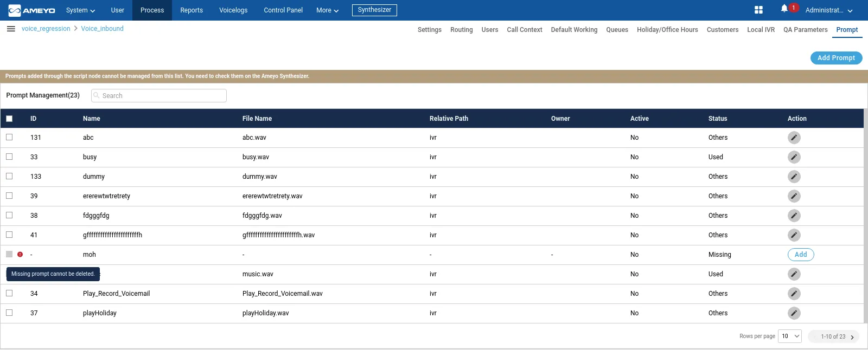Edit the music.wav prompt pencil icon
868x350 pixels.
[794, 274]
